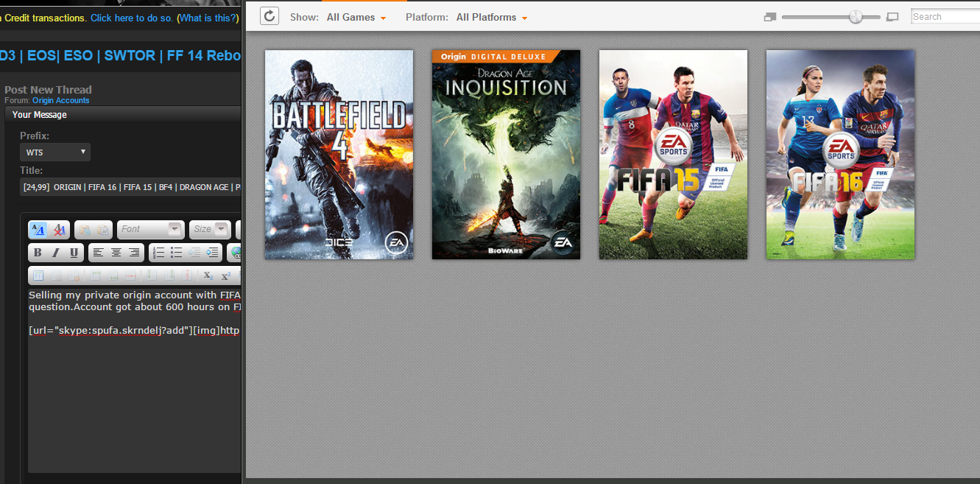The image size is (980, 484).
Task: Insert a numbered list in the editor
Action: 159,253
